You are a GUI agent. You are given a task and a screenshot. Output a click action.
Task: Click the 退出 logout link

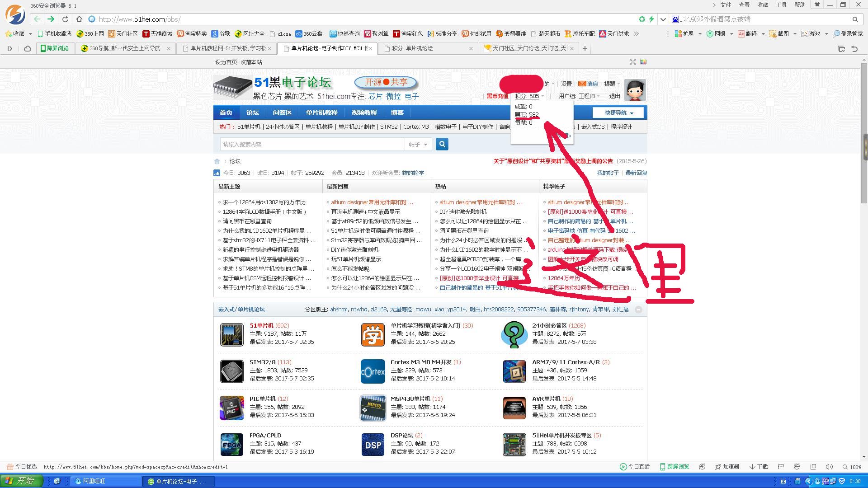point(615,96)
